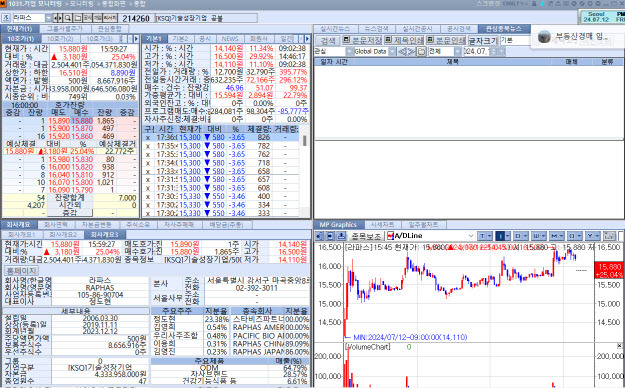The width and height of the screenshot is (625, 388).
Task: Switch to the 회사연혁 tab
Action: tap(55, 225)
